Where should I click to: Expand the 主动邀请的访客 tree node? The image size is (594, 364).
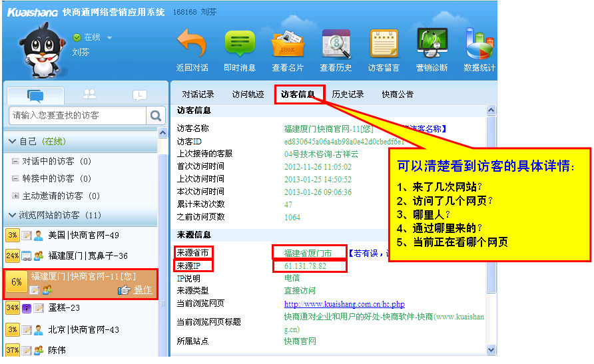(x=15, y=196)
